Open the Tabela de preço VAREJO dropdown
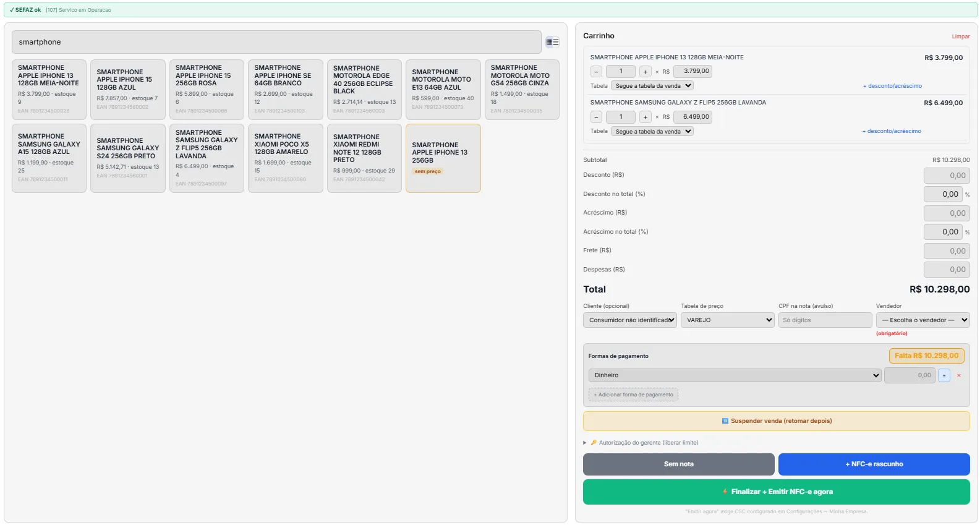This screenshot has height=525, width=980. (727, 320)
